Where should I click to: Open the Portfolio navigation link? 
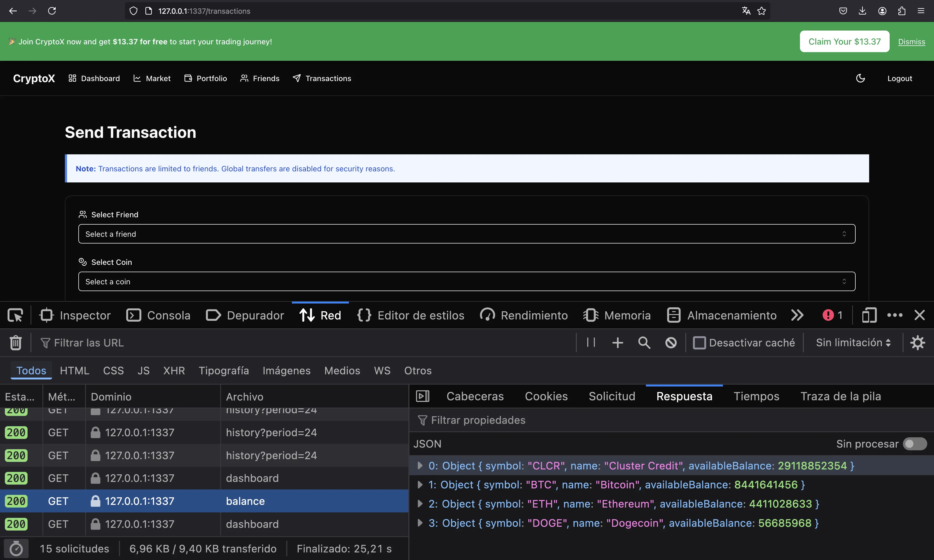(x=206, y=78)
